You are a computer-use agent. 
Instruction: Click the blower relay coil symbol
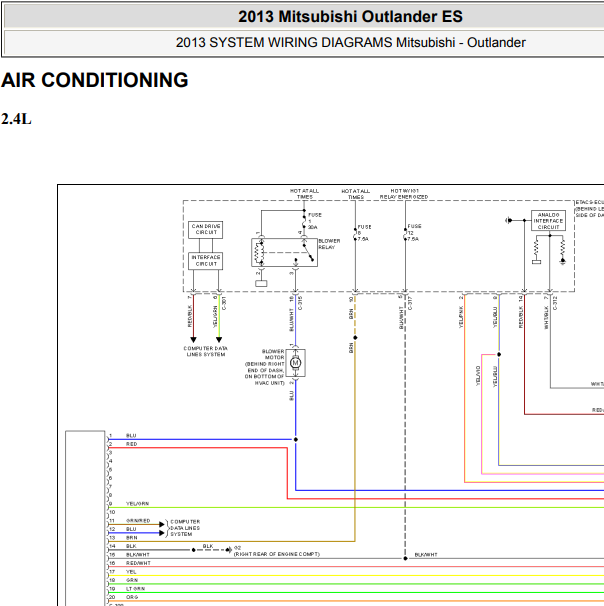(260, 252)
